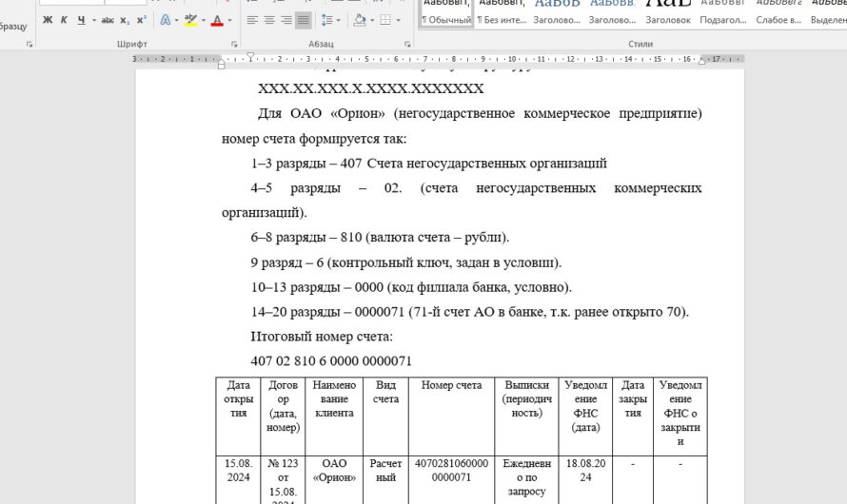Apply the Без инте... style
Screen dimensions: 847x504
pyautogui.click(x=502, y=13)
